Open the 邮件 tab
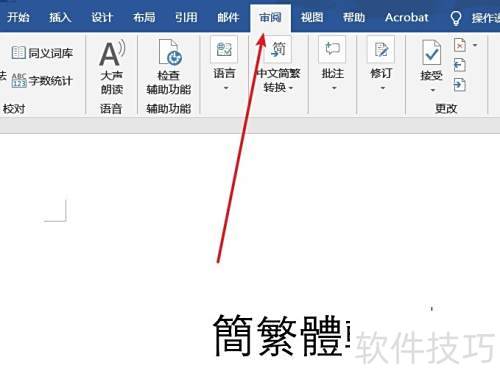500x385 pixels. tap(228, 17)
